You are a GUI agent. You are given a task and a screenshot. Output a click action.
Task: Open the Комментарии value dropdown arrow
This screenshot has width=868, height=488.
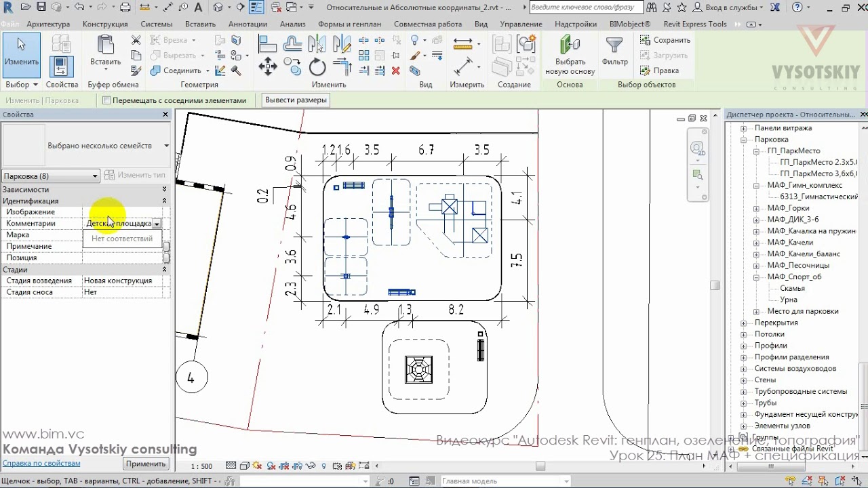coord(157,224)
